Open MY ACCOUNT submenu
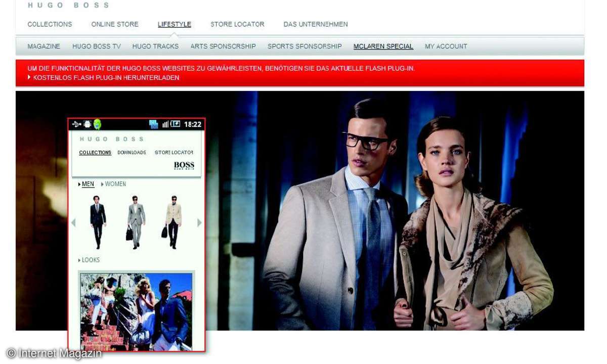 point(446,46)
